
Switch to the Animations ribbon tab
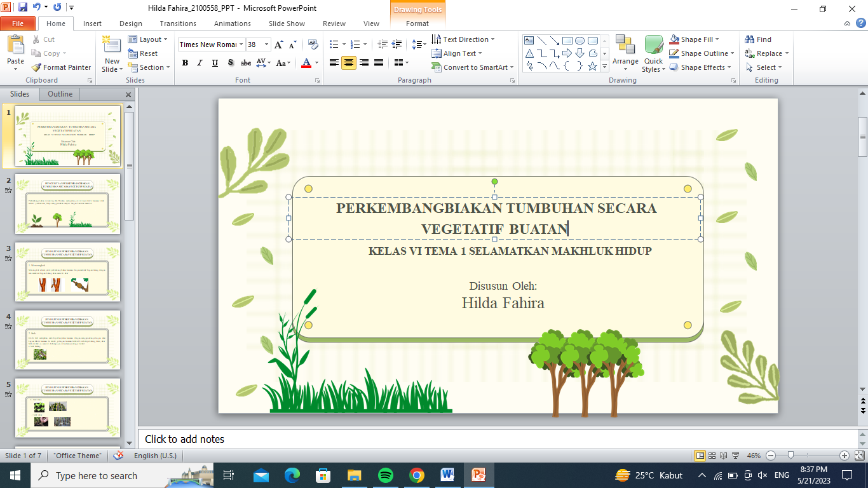(232, 24)
